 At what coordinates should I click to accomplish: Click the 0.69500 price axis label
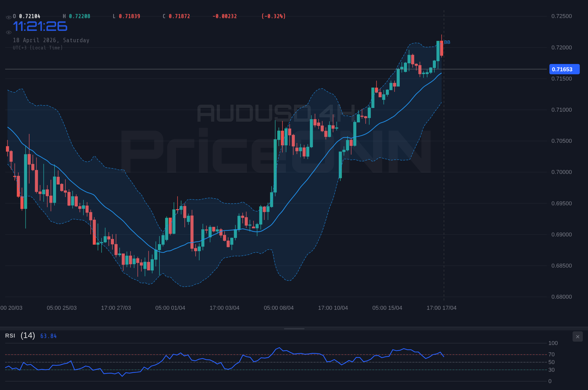pyautogui.click(x=562, y=203)
